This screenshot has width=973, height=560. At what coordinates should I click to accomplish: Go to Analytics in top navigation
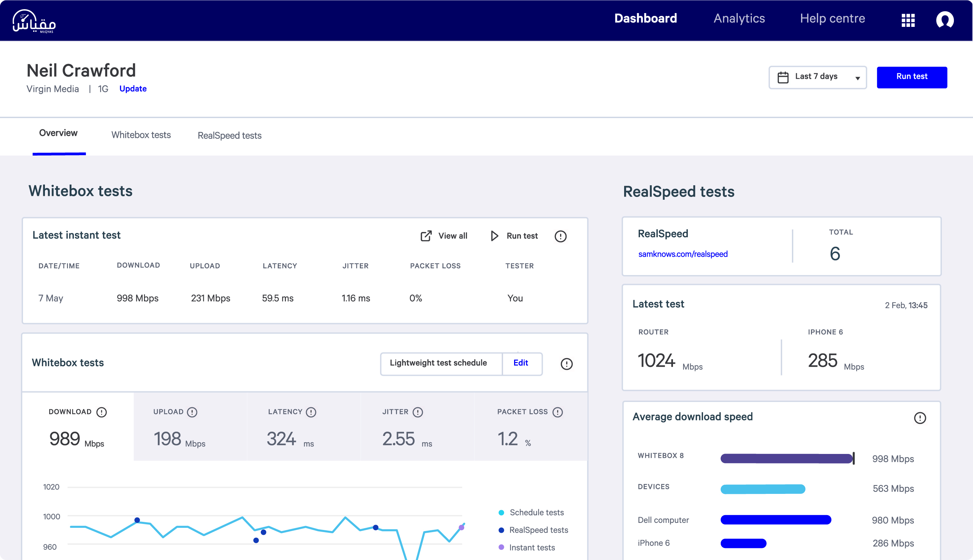point(739,18)
